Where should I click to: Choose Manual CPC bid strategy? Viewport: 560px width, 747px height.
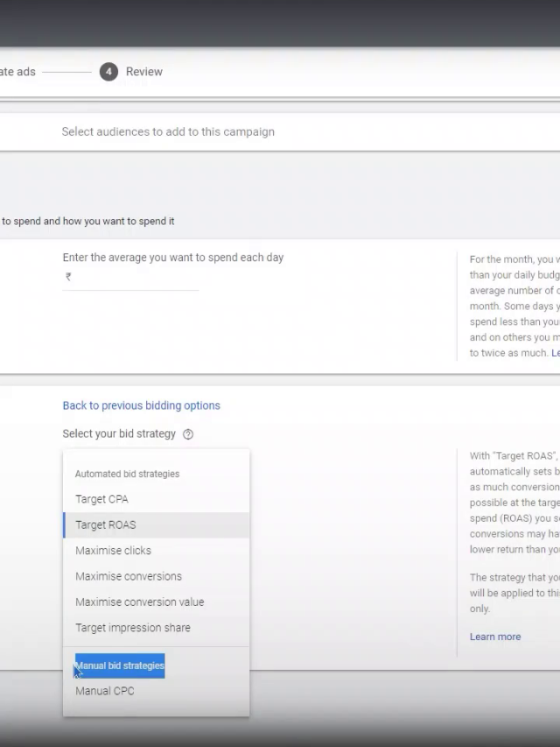click(x=105, y=691)
